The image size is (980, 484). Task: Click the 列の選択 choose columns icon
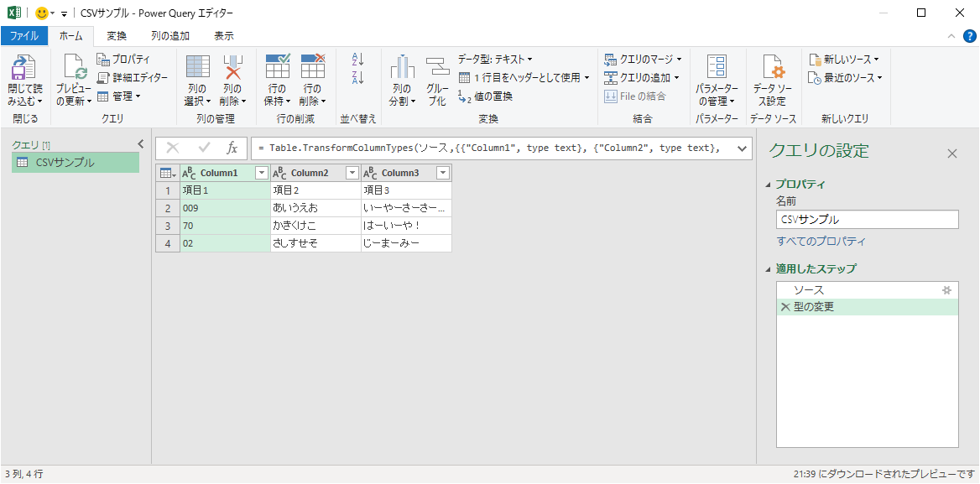click(x=197, y=67)
